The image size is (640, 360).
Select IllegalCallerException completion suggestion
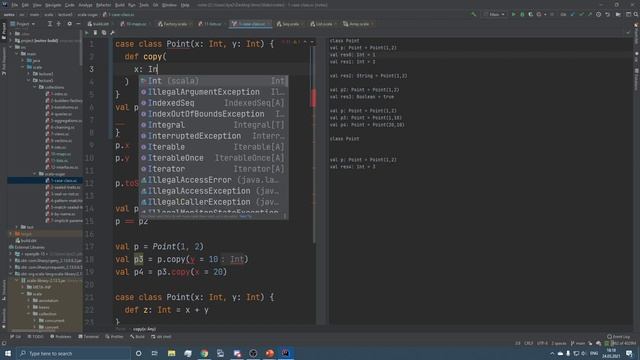click(x=213, y=202)
